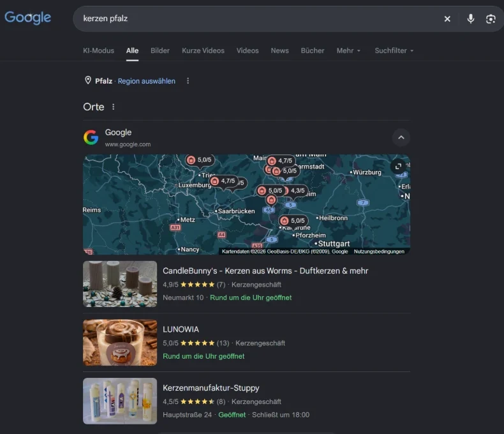Image resolution: width=504 pixels, height=434 pixels.
Task: Click the 5,0/5 map pin near Karlsruhe
Action: 293,221
